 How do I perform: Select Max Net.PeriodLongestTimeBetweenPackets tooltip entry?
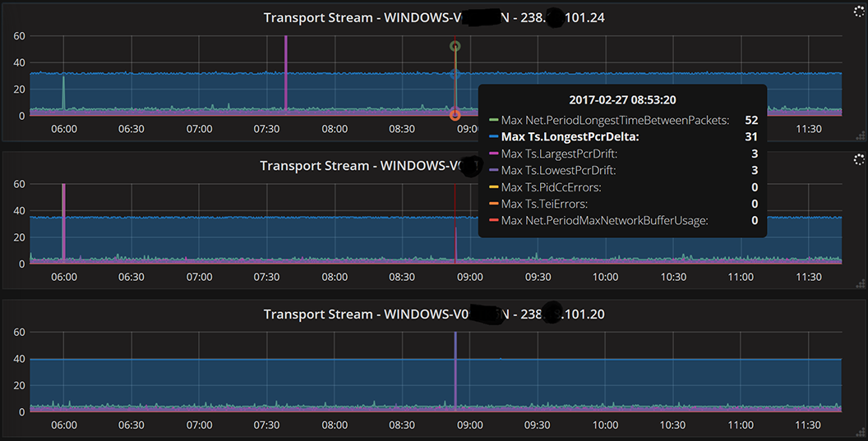(624, 120)
